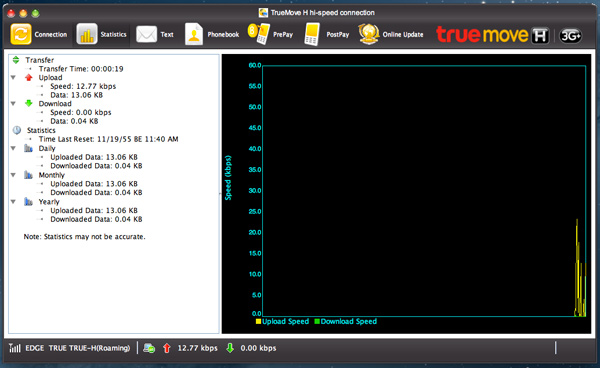Screen dimensions: 600x368
Task: Open the Phonebook contact icon
Action: [x=194, y=34]
